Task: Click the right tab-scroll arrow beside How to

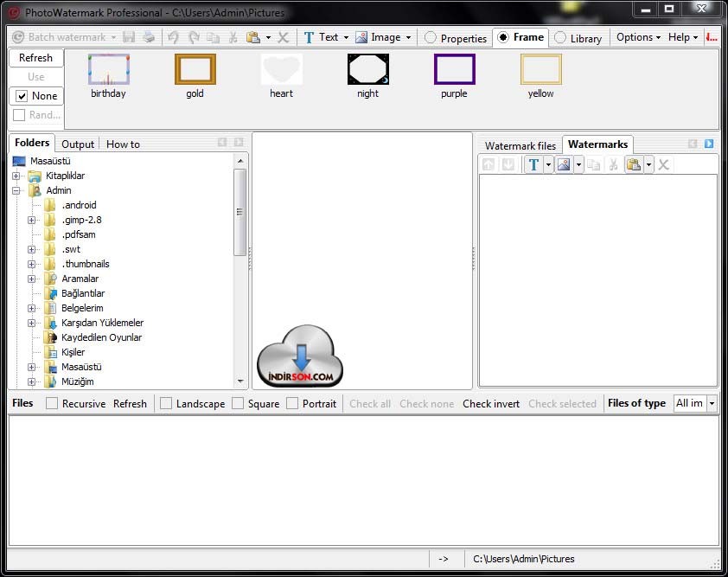Action: [239, 142]
